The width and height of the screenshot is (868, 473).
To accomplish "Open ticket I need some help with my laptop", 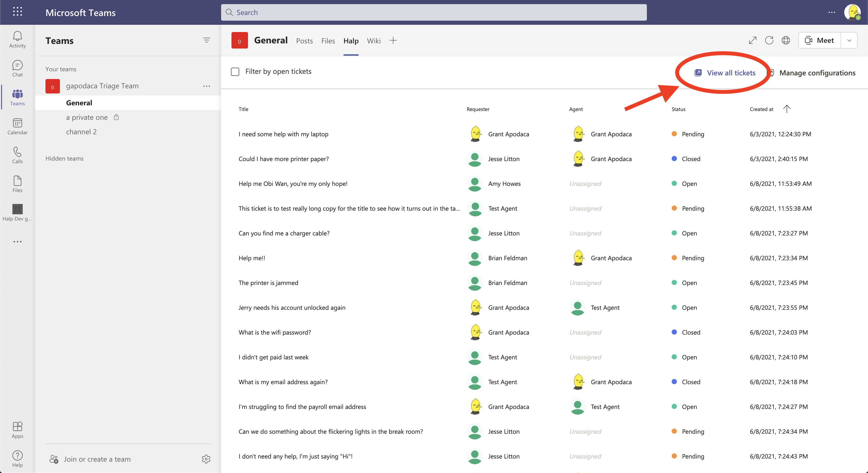I will [x=283, y=134].
